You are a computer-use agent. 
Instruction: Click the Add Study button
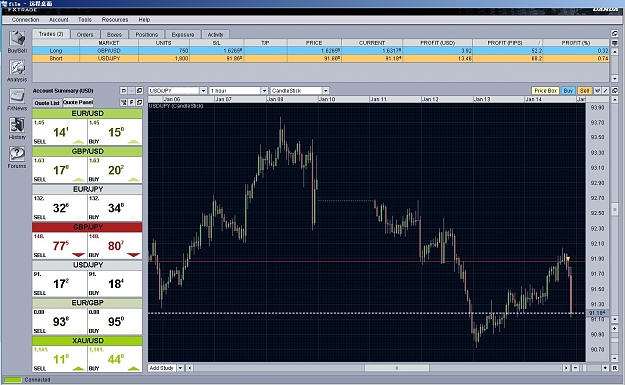pyautogui.click(x=161, y=368)
